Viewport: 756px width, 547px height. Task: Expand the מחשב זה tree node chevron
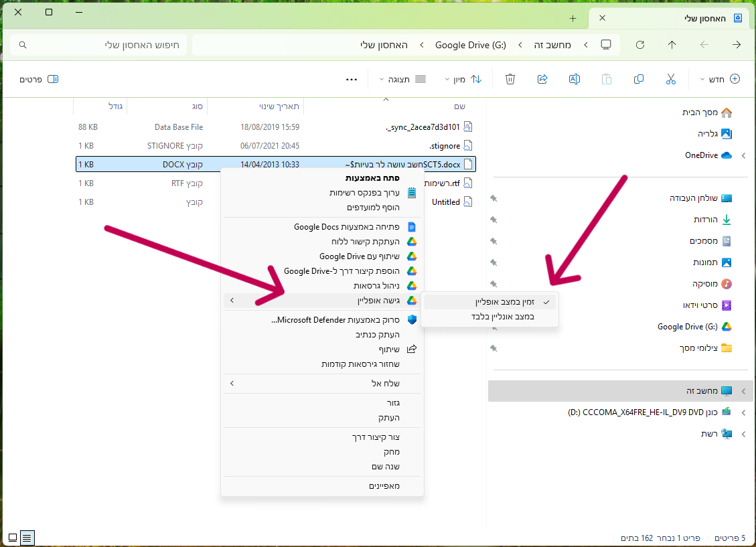click(x=743, y=391)
